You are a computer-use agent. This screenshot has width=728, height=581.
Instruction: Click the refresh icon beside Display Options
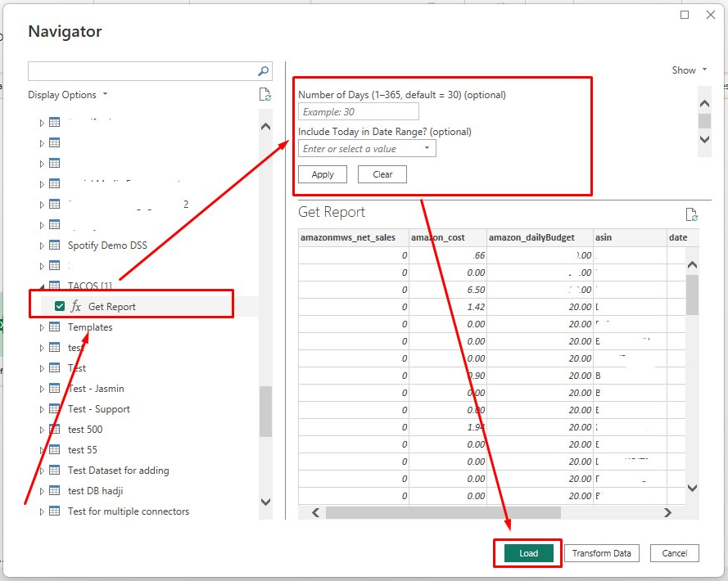265,95
